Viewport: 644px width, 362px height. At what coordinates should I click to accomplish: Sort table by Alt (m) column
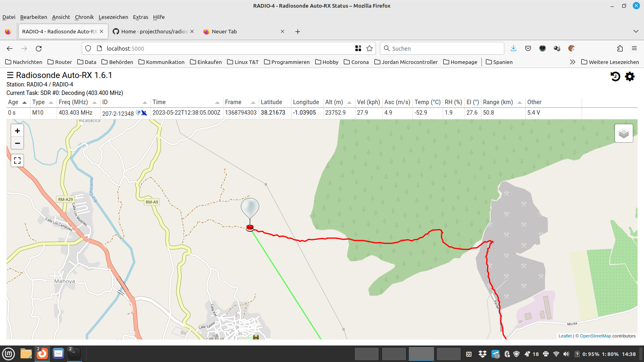click(x=339, y=102)
